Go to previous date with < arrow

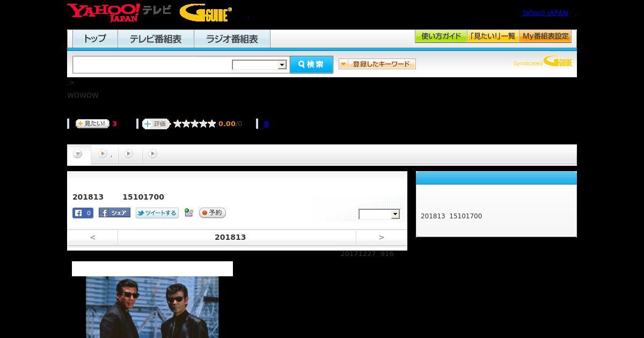click(x=93, y=237)
